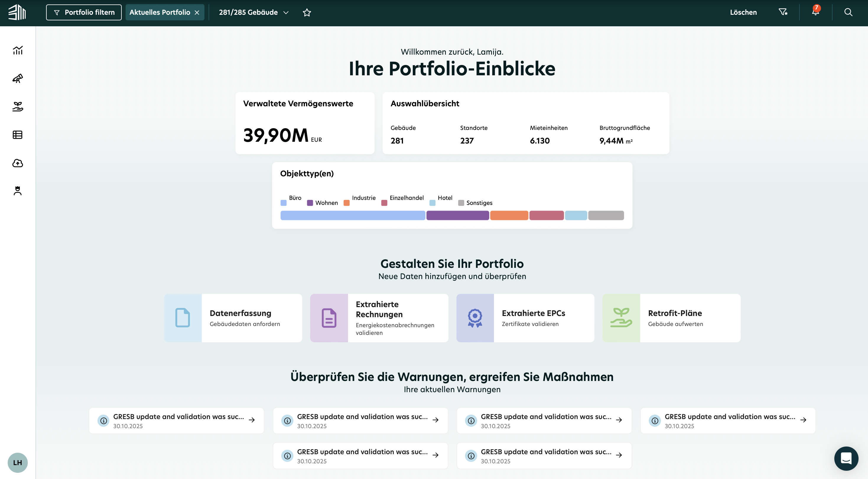Open the data table view from sidebar
The height and width of the screenshot is (479, 868).
[17, 135]
